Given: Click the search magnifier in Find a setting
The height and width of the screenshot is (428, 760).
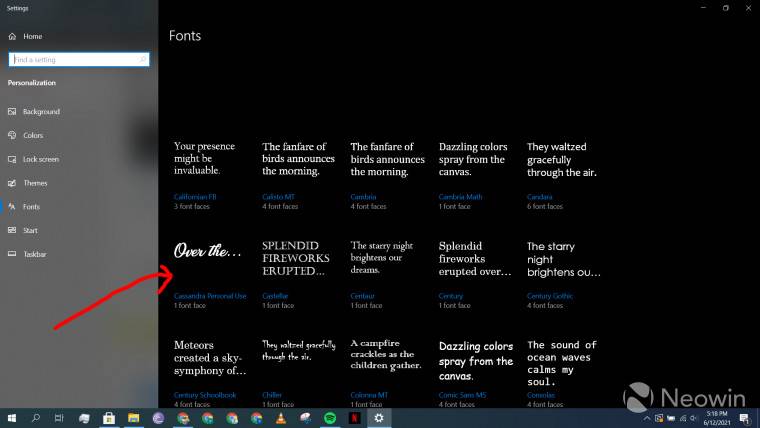Looking at the screenshot, I should [143, 60].
